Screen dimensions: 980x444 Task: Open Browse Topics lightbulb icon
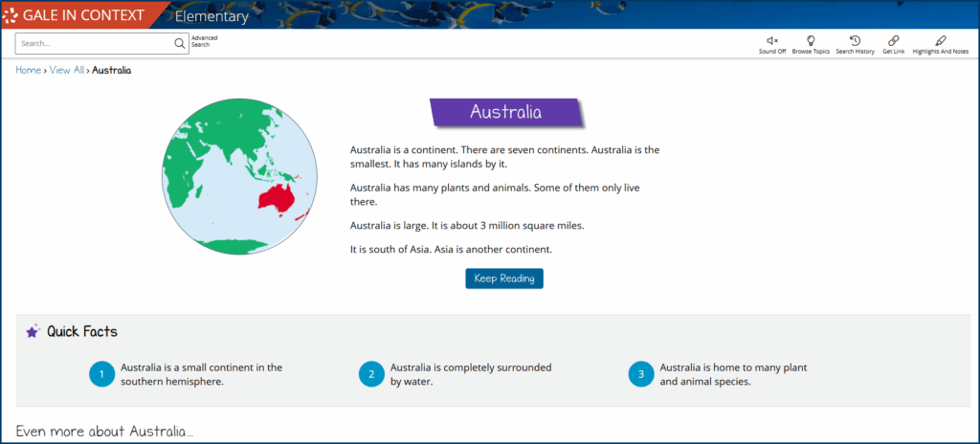[811, 40]
